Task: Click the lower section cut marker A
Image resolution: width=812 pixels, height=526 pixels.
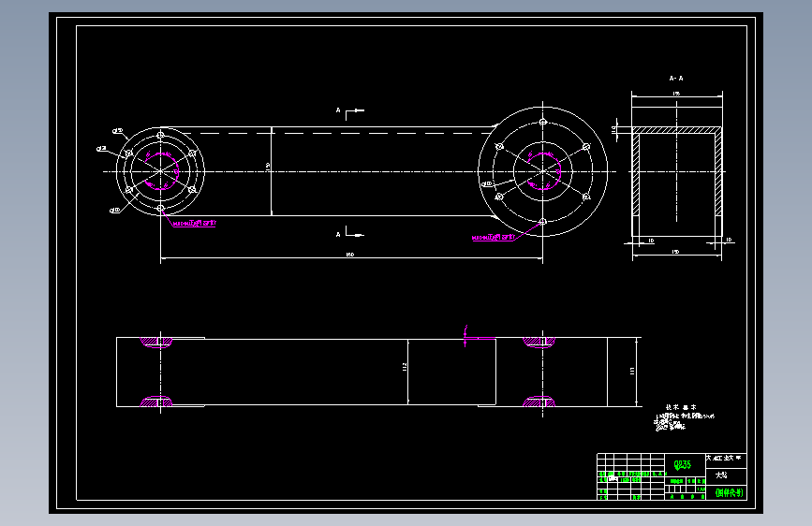Action: coord(338,235)
